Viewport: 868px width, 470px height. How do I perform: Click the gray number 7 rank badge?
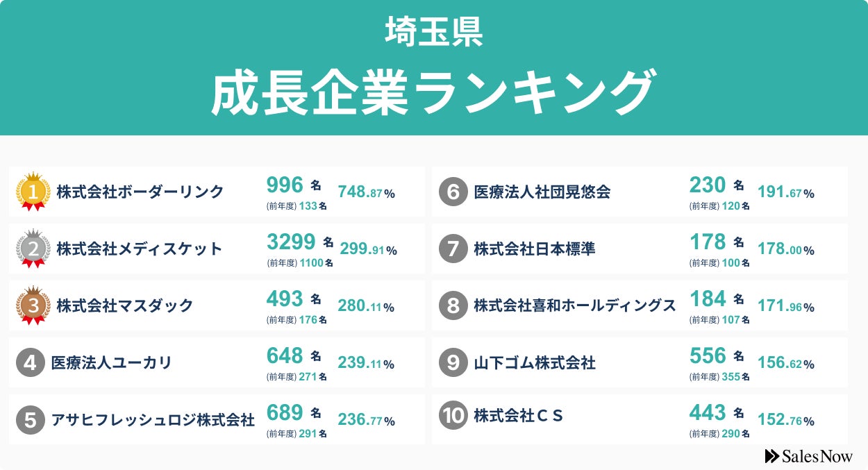click(x=453, y=249)
